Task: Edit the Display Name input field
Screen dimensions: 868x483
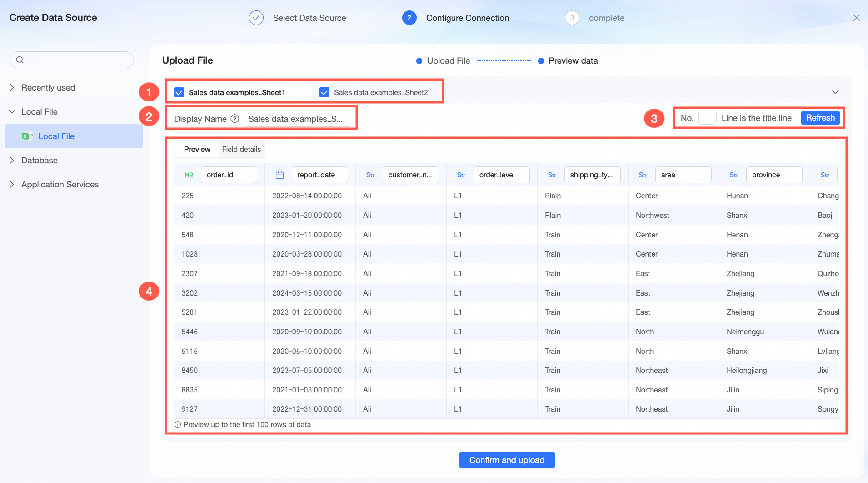Action: (296, 119)
